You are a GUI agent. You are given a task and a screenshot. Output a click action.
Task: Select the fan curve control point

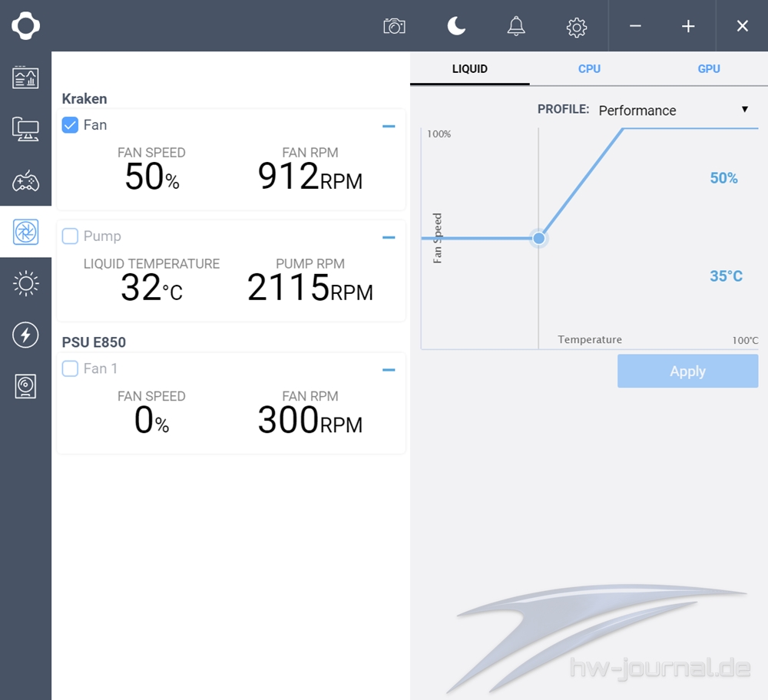(x=539, y=239)
